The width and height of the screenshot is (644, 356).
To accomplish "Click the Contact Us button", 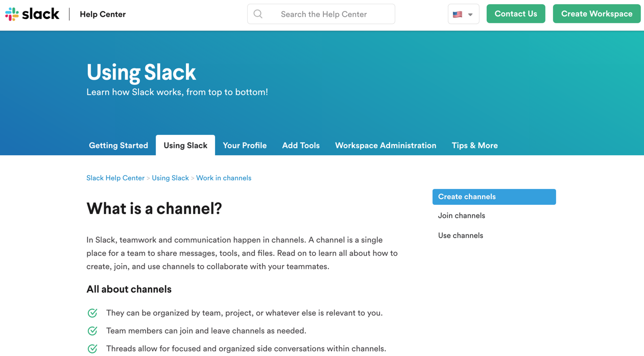I will click(516, 14).
